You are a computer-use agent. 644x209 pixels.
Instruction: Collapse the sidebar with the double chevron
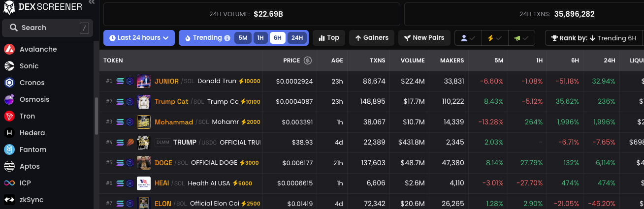click(x=92, y=2)
